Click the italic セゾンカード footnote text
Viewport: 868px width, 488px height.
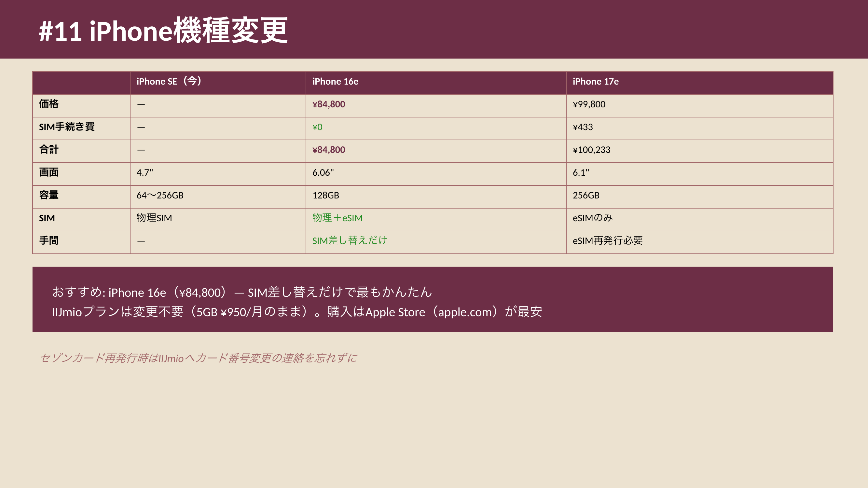[198, 358]
